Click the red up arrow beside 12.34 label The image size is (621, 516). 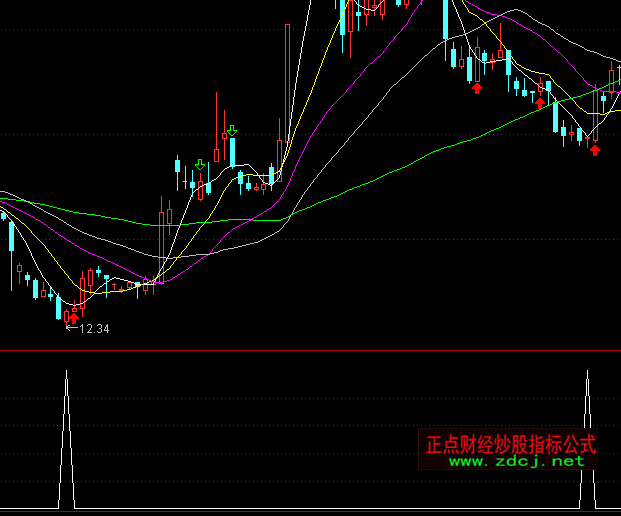(x=72, y=318)
